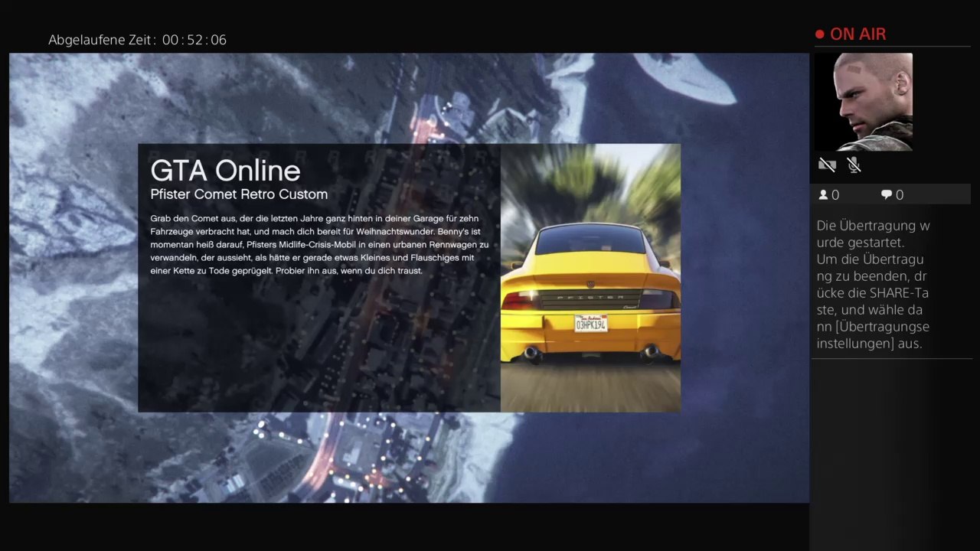The image size is (980, 551).
Task: Click the '03HPK194' license plate
Action: (590, 324)
